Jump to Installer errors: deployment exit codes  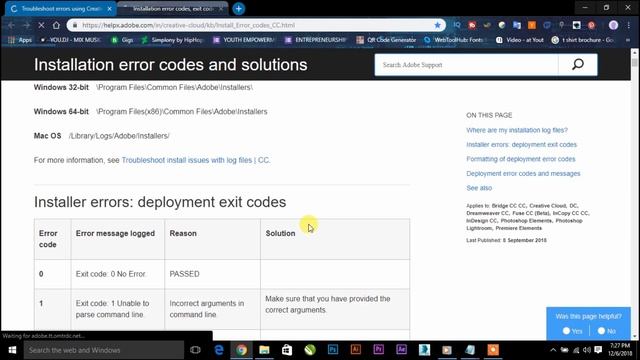(x=521, y=144)
